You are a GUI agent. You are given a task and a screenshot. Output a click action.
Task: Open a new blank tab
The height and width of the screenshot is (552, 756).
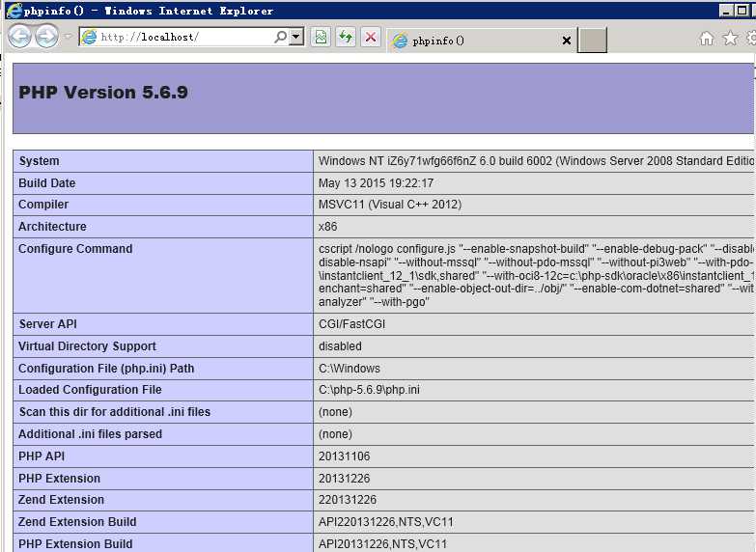click(592, 40)
